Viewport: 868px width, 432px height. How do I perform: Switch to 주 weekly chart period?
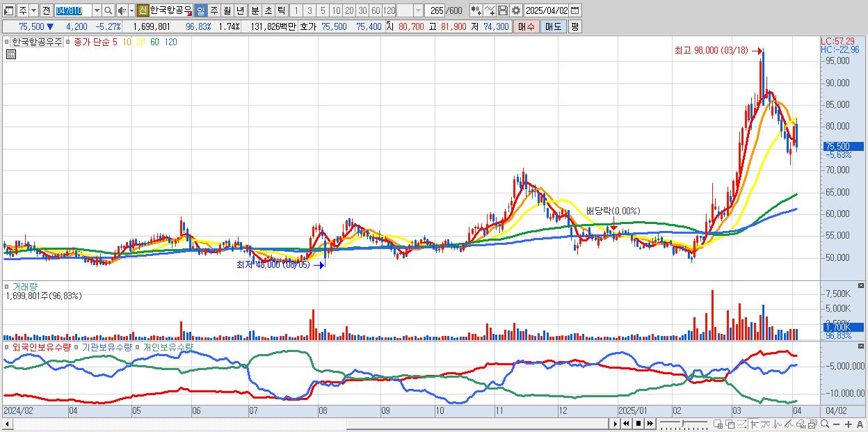pos(214,10)
